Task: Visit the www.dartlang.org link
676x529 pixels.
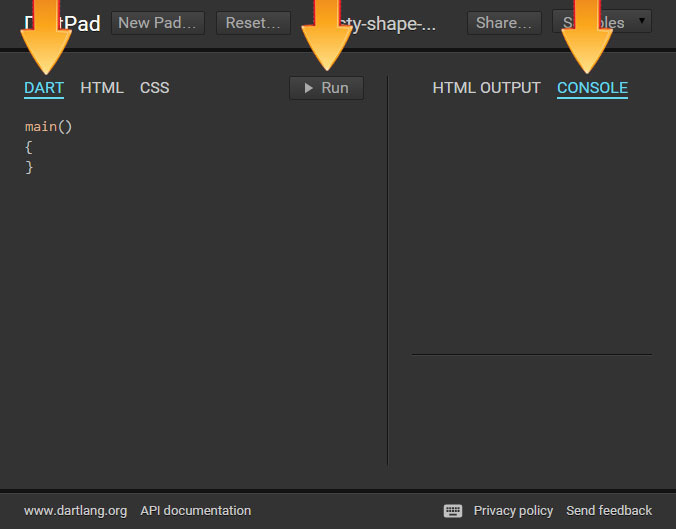Action: point(75,511)
